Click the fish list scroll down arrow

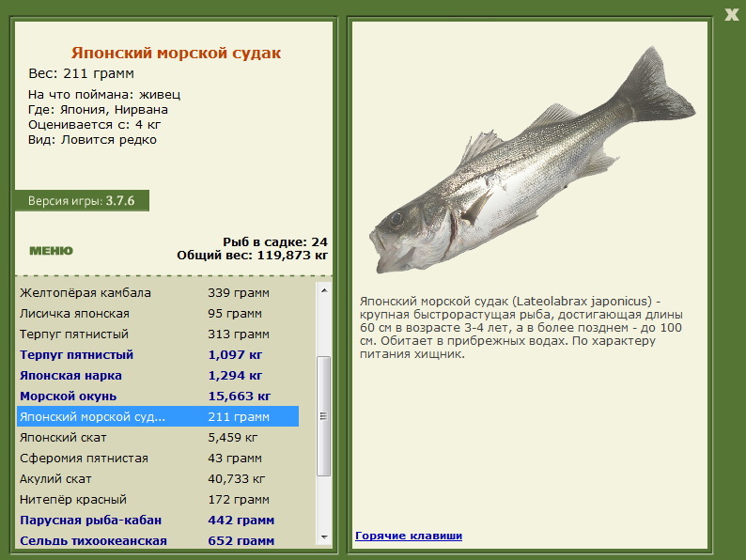coord(324,537)
